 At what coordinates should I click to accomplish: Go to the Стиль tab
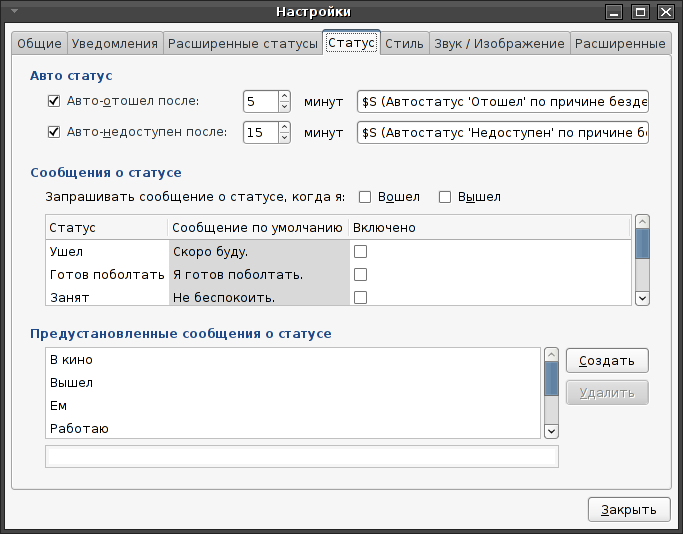pos(404,44)
